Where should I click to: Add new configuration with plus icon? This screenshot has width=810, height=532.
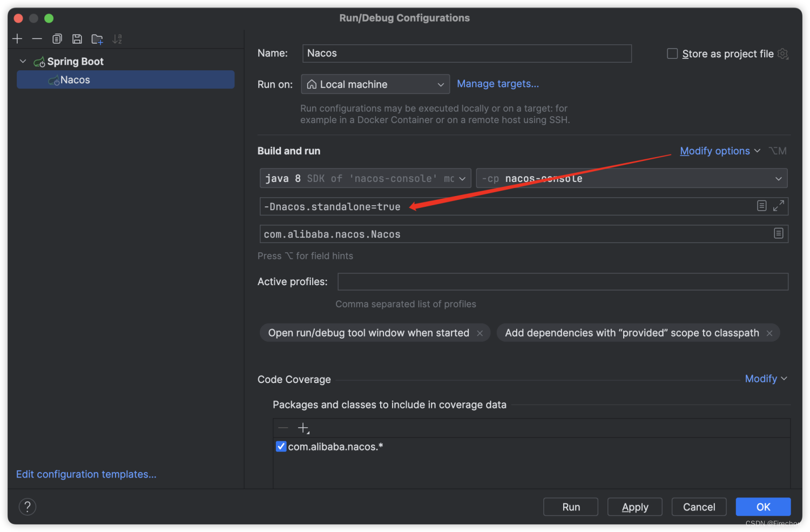coord(17,39)
